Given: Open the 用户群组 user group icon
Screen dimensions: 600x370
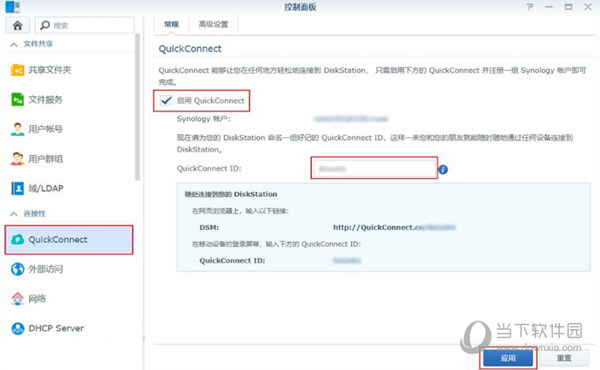Looking at the screenshot, I should pos(18,158).
